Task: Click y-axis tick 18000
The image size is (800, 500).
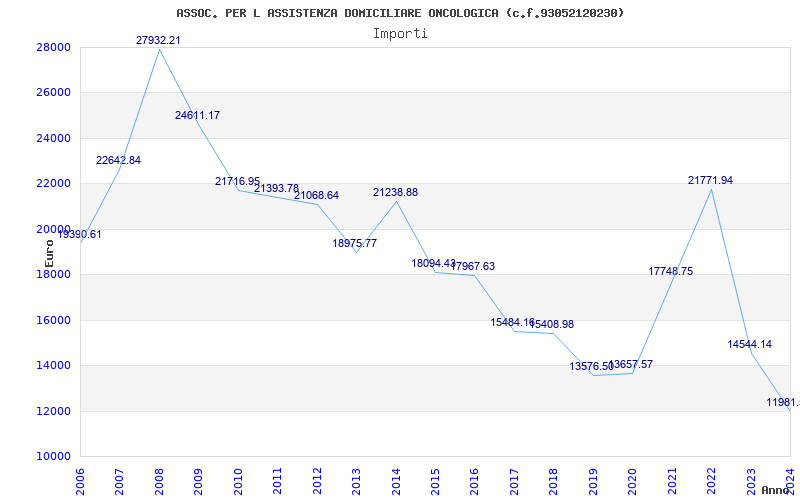Action: (53, 274)
